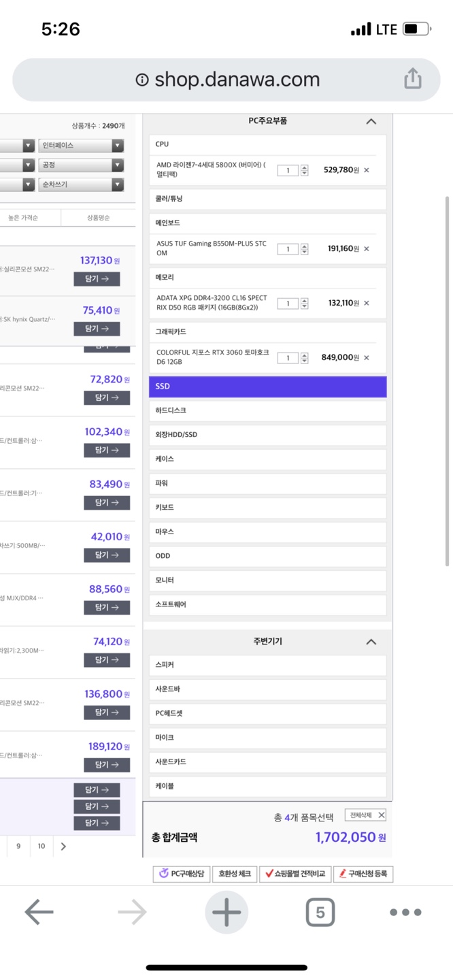Open a new tab with the plus button
Screen dimensions: 453x980
(x=227, y=912)
